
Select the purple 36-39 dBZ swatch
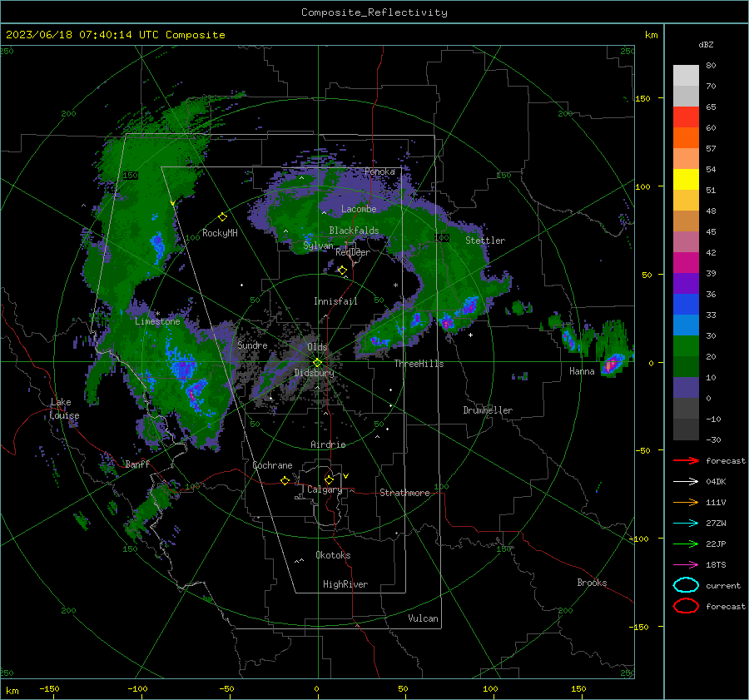pos(686,283)
